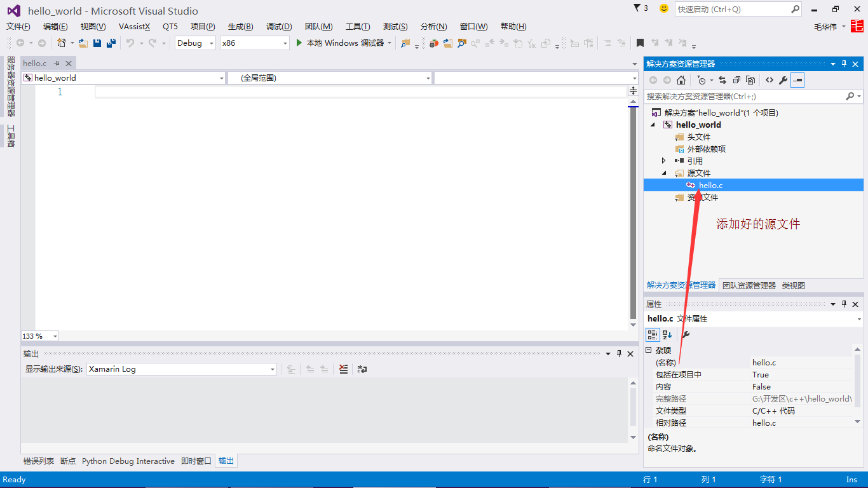Click Show All Files icon

(x=750, y=80)
